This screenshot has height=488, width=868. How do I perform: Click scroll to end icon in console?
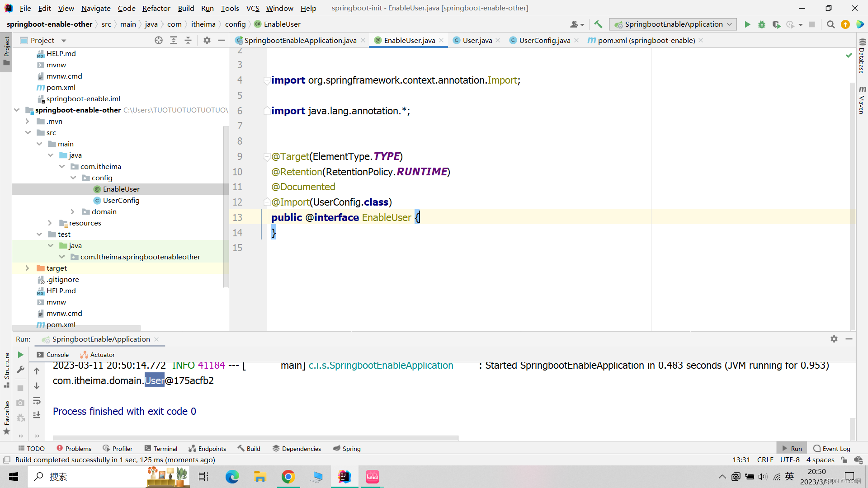tap(37, 415)
